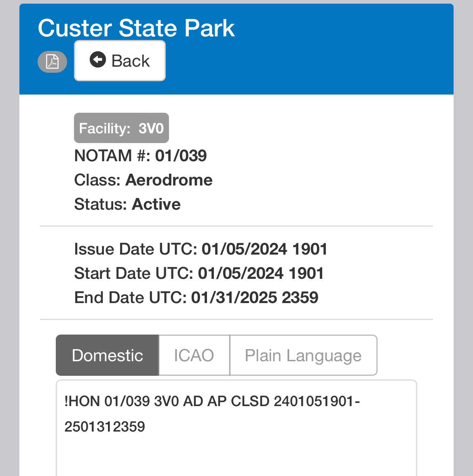The image size is (473, 476).
Task: Select the Facility 3V0 badge
Action: (x=121, y=128)
